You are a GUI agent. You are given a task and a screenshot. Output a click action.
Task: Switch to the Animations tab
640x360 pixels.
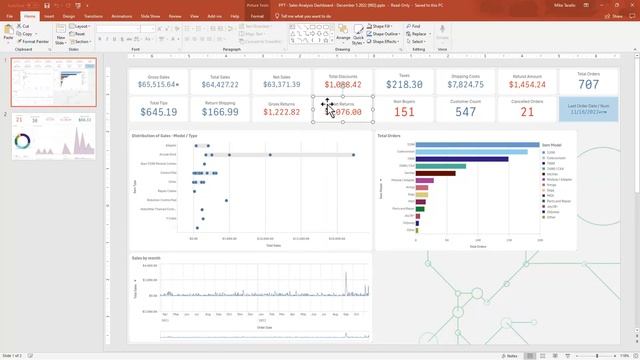[122, 16]
